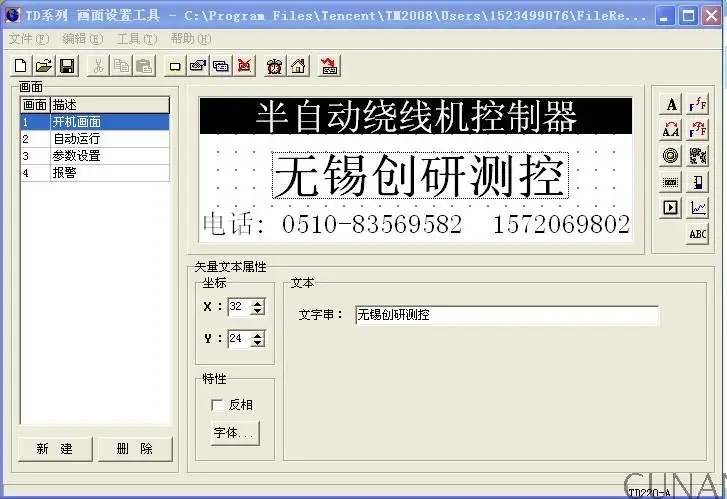Open the 工具(T) menu
The height and width of the screenshot is (499, 727).
tap(137, 39)
